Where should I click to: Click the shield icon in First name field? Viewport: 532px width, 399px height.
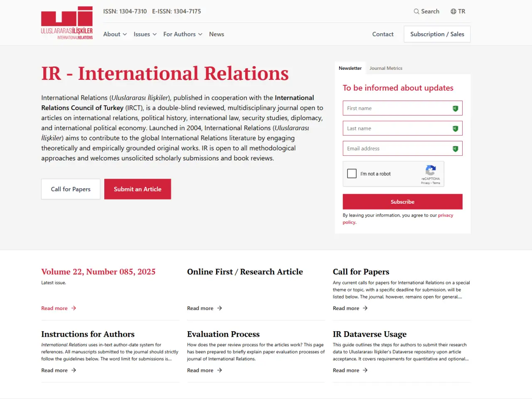click(x=455, y=108)
